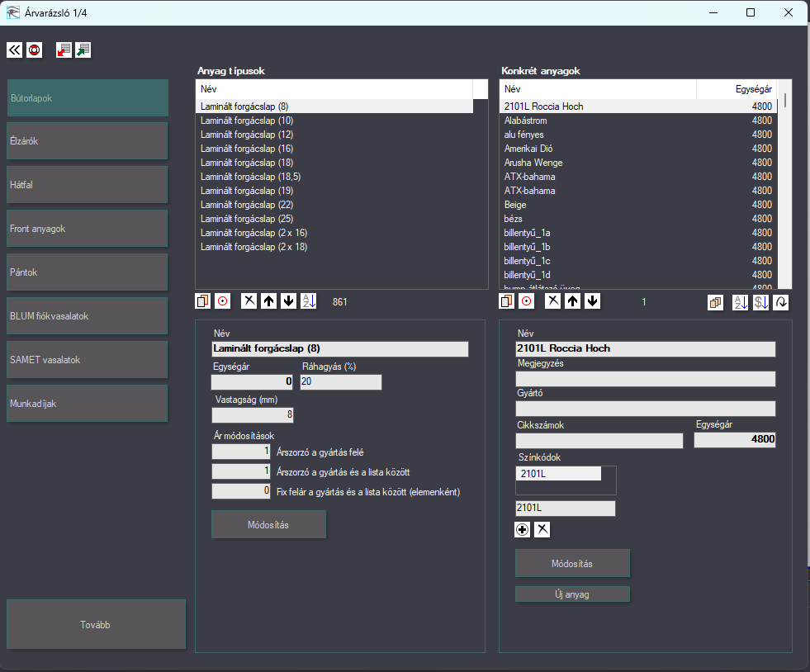Select Laminált forgácslap (10) row

pyautogui.click(x=334, y=121)
